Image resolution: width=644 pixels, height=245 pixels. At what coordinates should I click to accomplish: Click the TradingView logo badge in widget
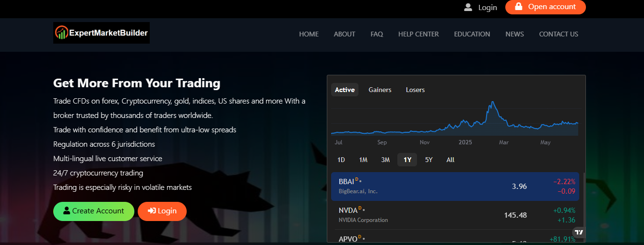pos(579,232)
